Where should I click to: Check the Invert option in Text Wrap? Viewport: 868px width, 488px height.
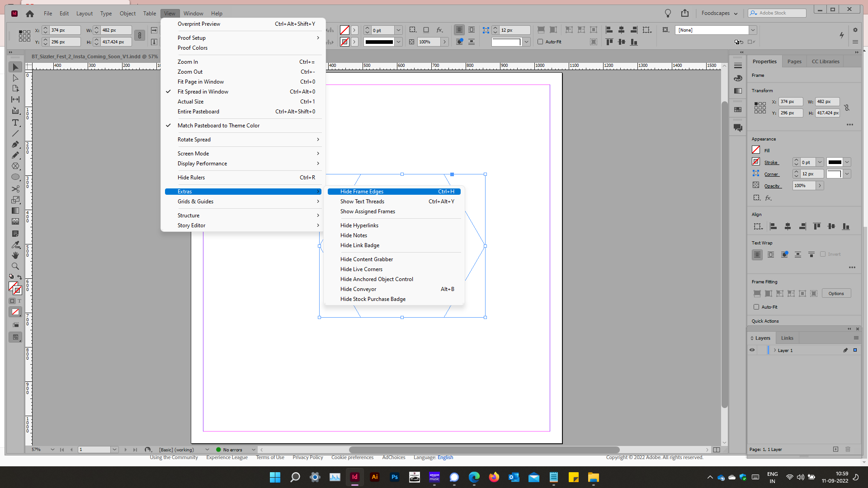pyautogui.click(x=823, y=254)
